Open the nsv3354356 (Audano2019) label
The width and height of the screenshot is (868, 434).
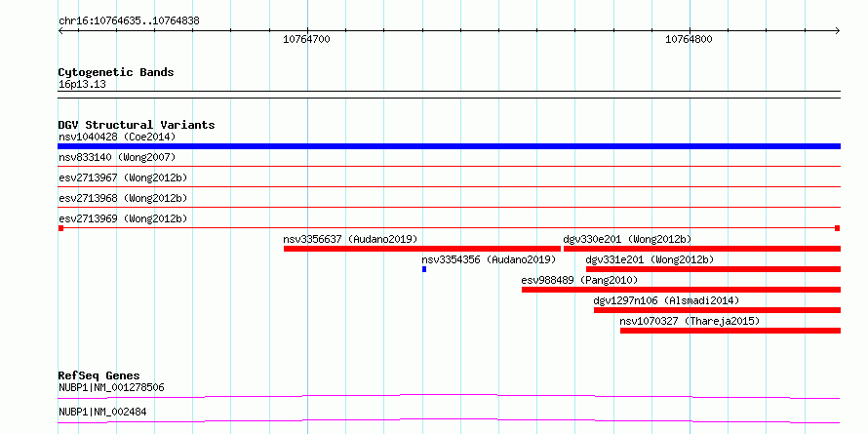pos(489,259)
